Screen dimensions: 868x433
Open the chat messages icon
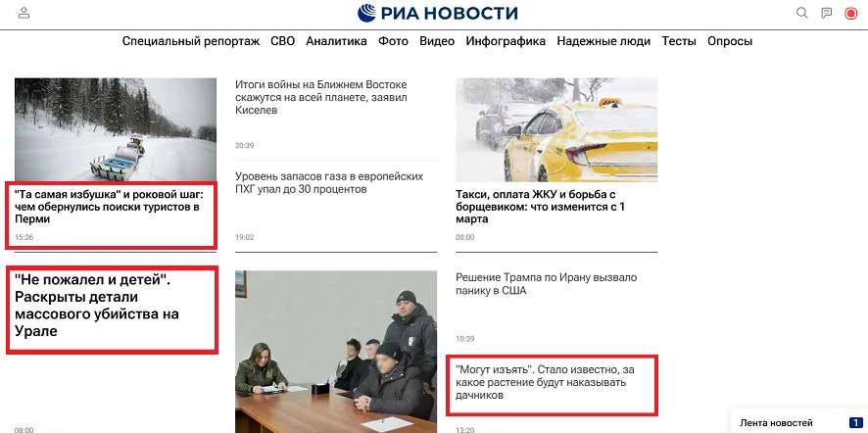pyautogui.click(x=827, y=13)
